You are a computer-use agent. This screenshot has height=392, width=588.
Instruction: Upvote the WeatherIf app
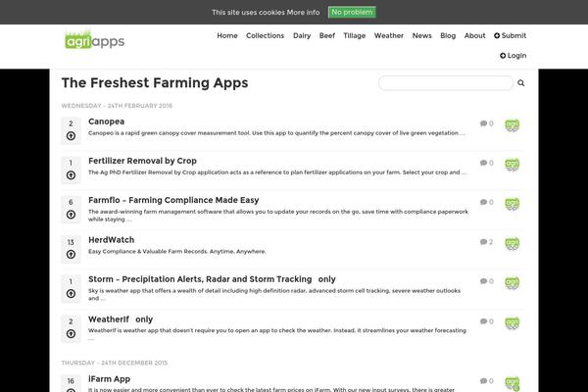pos(71,334)
